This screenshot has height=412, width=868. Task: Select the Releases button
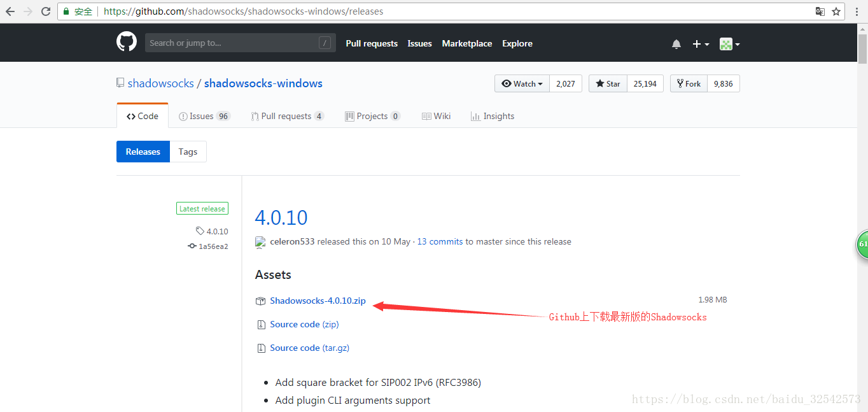click(x=143, y=152)
